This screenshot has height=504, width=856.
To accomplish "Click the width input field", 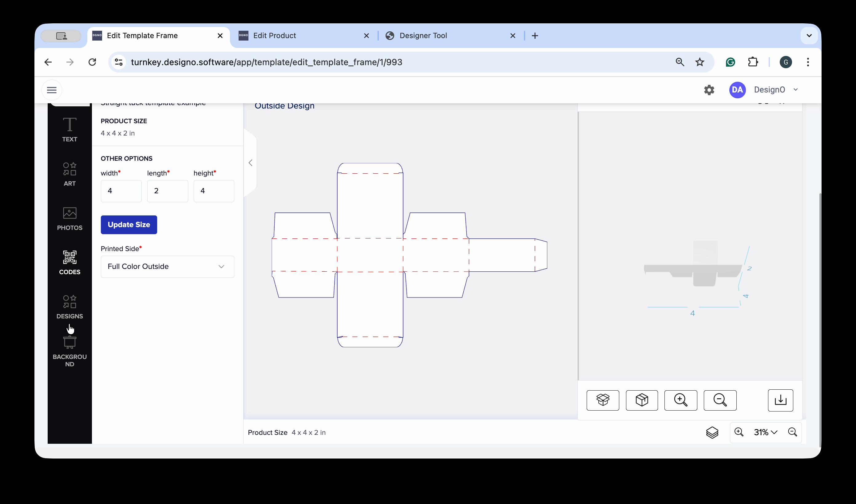I will pos(121,191).
